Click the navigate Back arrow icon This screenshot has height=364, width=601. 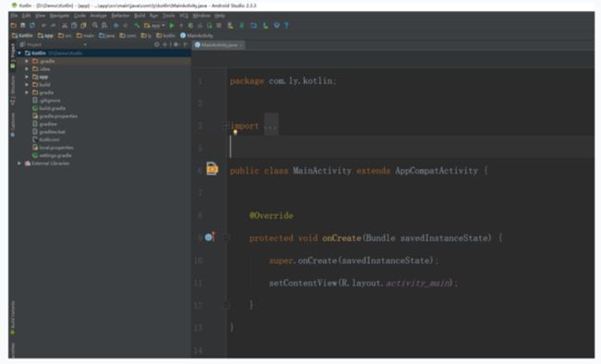117,26
